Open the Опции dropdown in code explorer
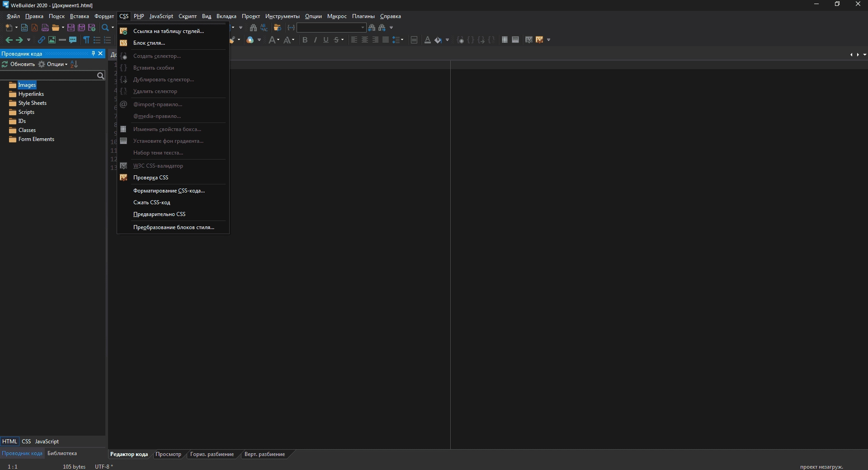The height and width of the screenshot is (470, 868). coord(53,64)
